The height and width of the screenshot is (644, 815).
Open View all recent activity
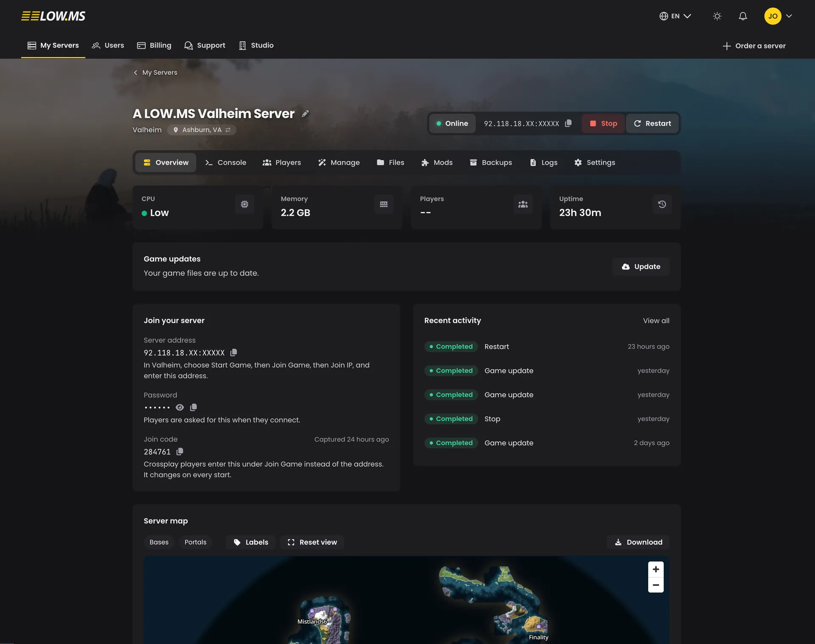coord(656,321)
